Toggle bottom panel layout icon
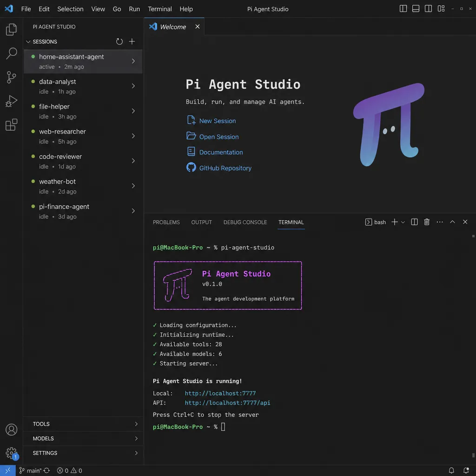The image size is (476, 476). pos(416,9)
